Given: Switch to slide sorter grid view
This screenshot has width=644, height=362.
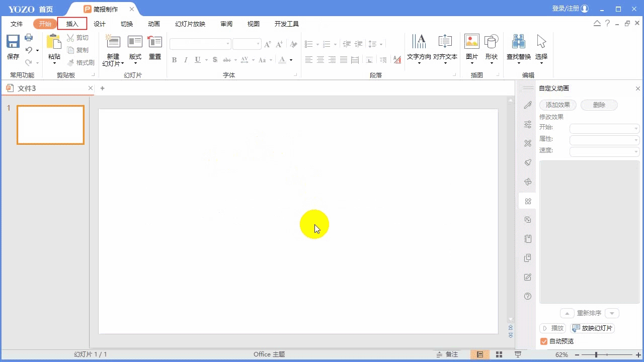Looking at the screenshot, I should point(499,354).
